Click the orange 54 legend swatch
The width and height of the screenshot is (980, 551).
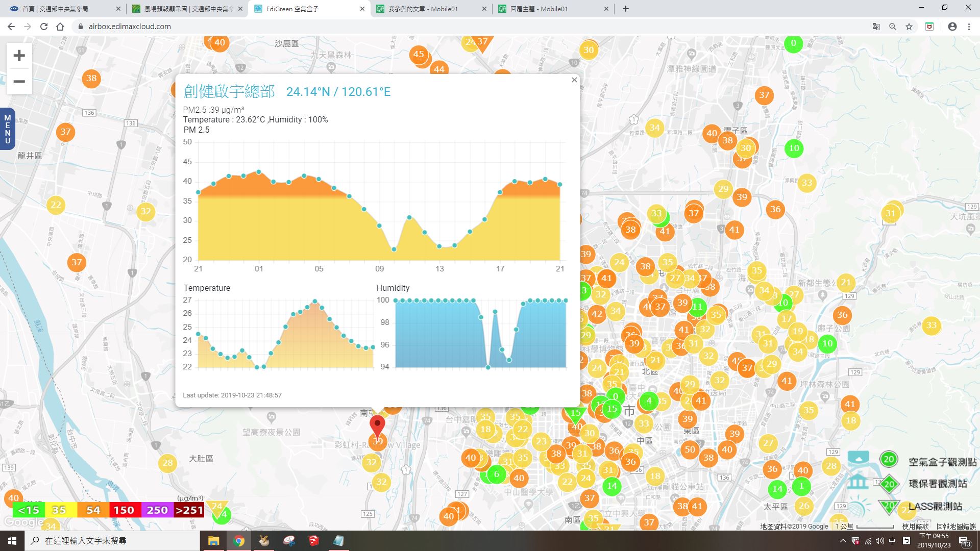click(93, 510)
